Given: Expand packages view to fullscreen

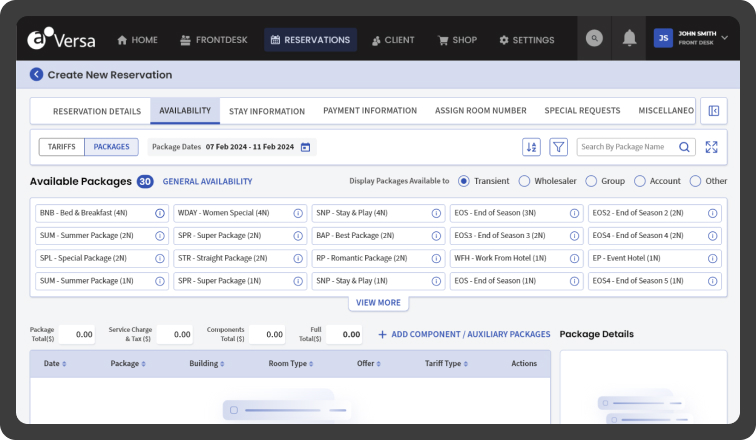Looking at the screenshot, I should tap(711, 147).
